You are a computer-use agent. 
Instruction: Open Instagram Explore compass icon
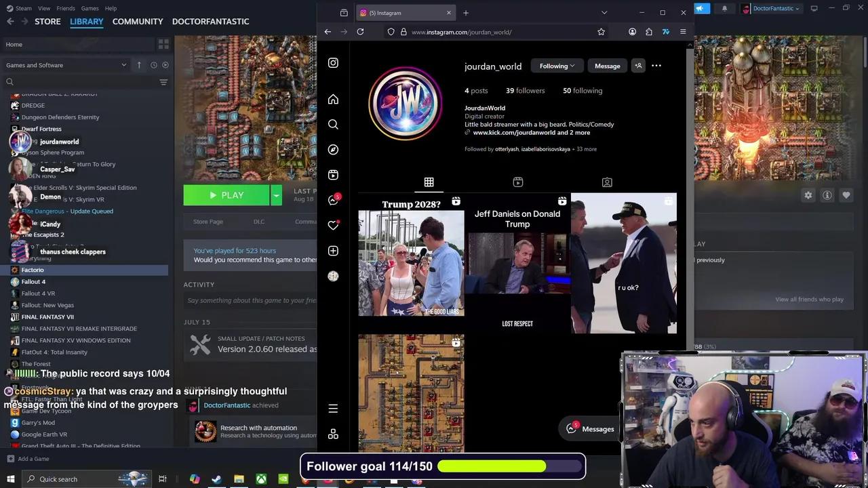pyautogui.click(x=333, y=150)
